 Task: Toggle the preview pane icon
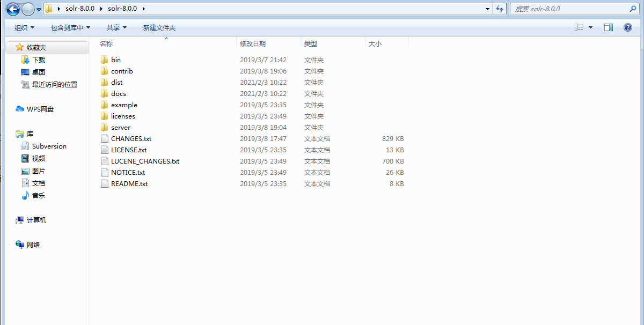pos(609,27)
